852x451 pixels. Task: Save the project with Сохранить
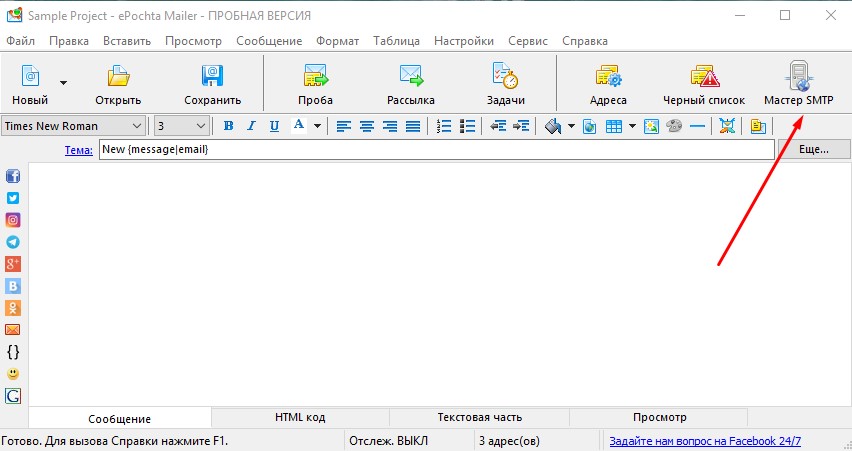pos(212,84)
